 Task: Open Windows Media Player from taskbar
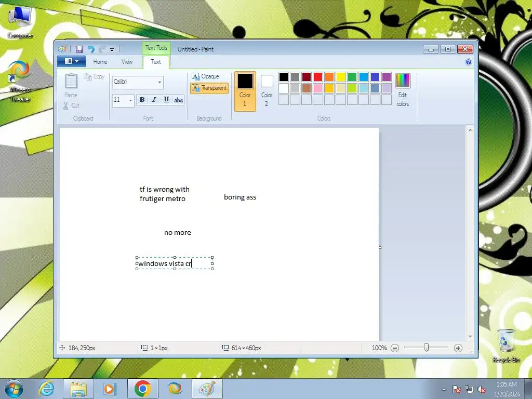pos(110,389)
